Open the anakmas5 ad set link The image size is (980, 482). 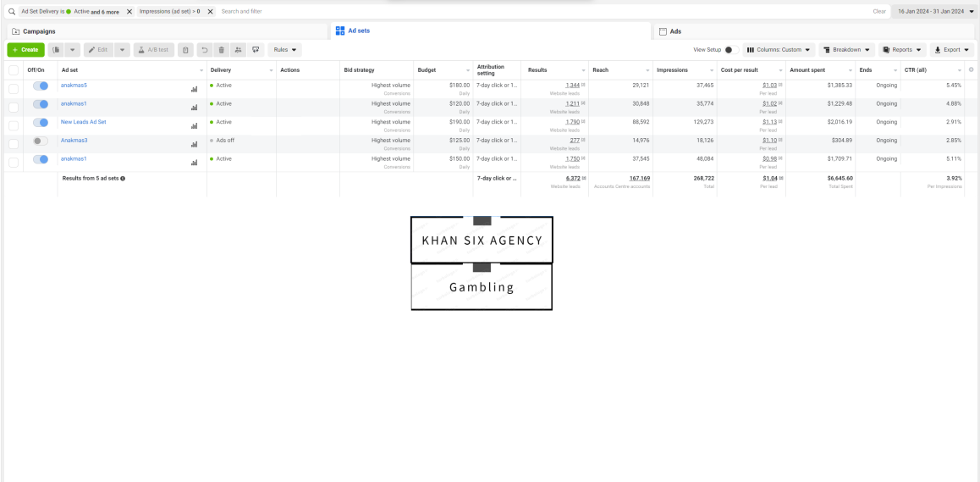click(x=74, y=85)
